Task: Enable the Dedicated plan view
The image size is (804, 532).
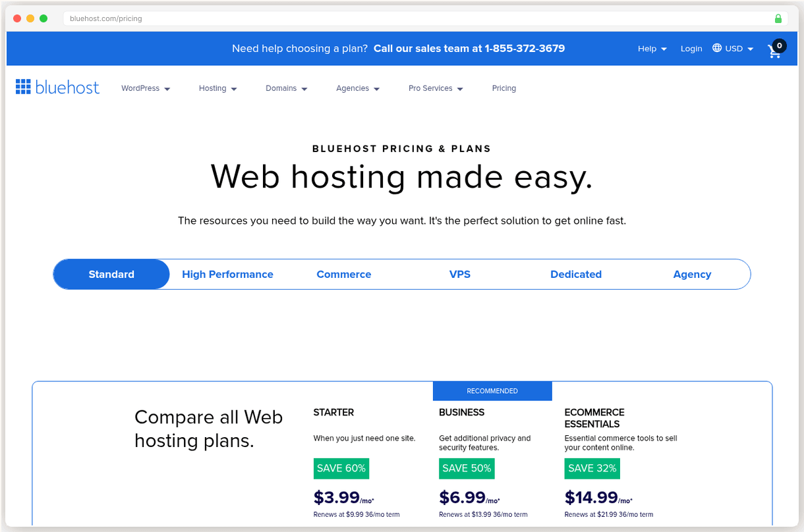Action: [575, 274]
